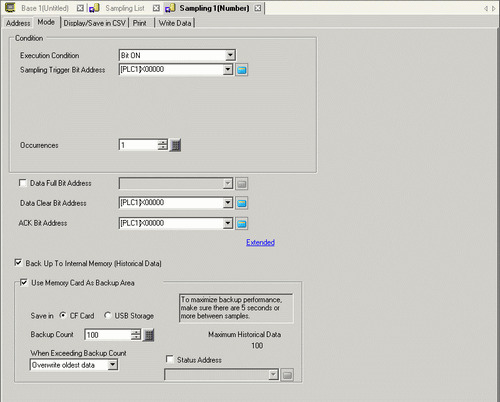Viewport: 500px width, 402px height.
Task: Open address picker for ACK Bit Address
Action: pyautogui.click(x=242, y=223)
